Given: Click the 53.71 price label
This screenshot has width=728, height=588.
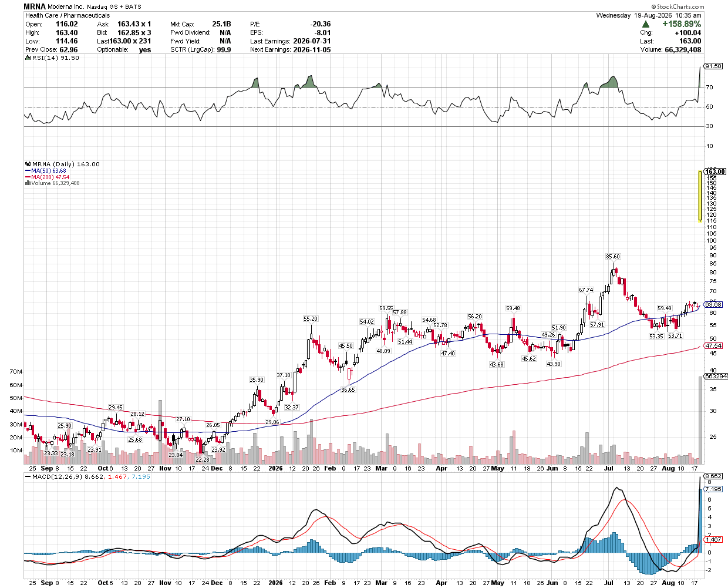Looking at the screenshot, I should pyautogui.click(x=675, y=336).
